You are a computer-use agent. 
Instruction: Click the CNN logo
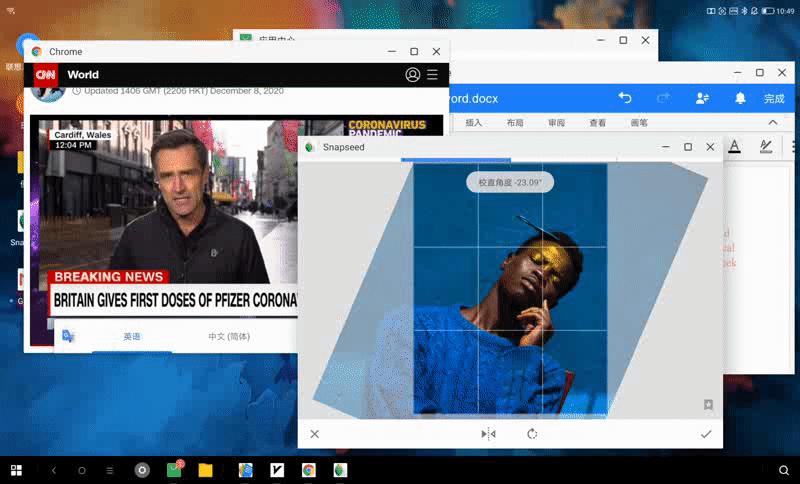(46, 75)
